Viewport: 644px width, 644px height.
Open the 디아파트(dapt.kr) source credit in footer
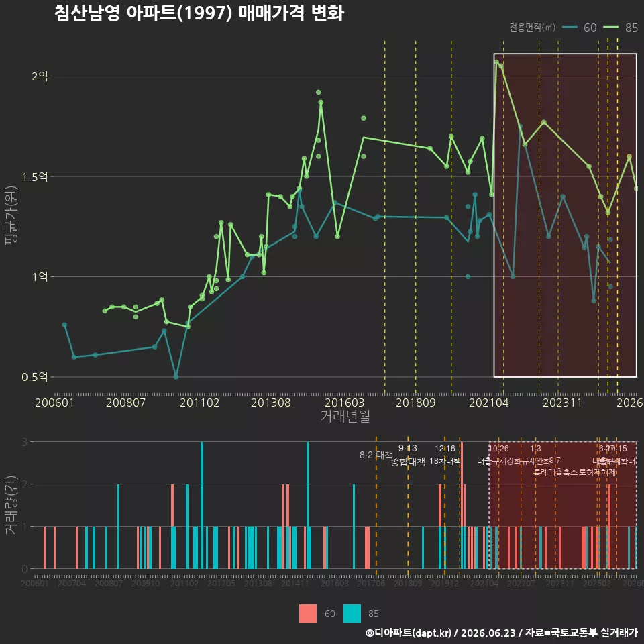tap(409, 633)
